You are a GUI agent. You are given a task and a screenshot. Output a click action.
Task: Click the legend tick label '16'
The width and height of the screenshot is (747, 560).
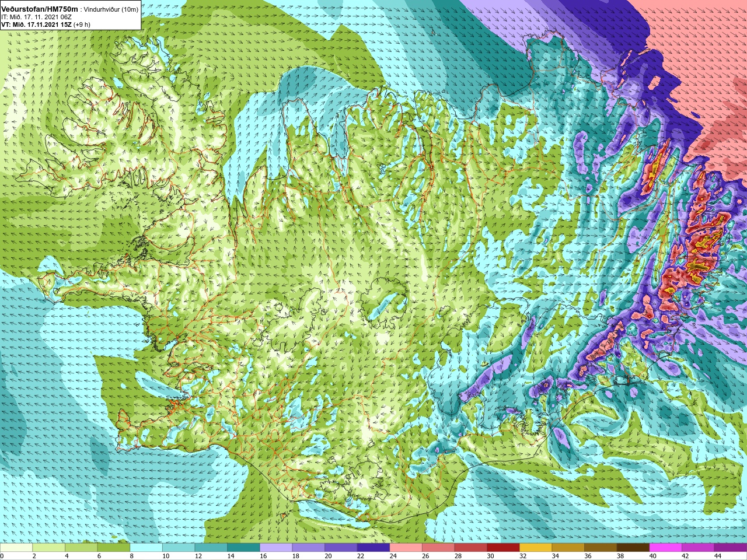(263, 556)
